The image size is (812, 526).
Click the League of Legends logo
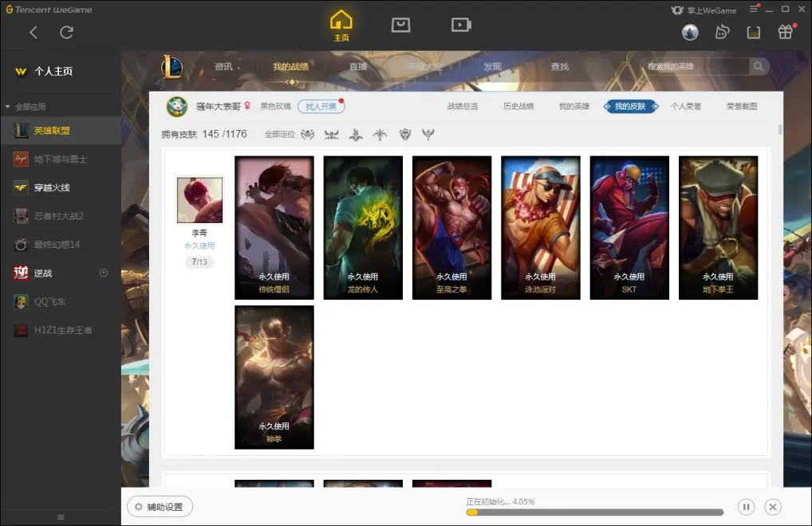click(x=171, y=68)
